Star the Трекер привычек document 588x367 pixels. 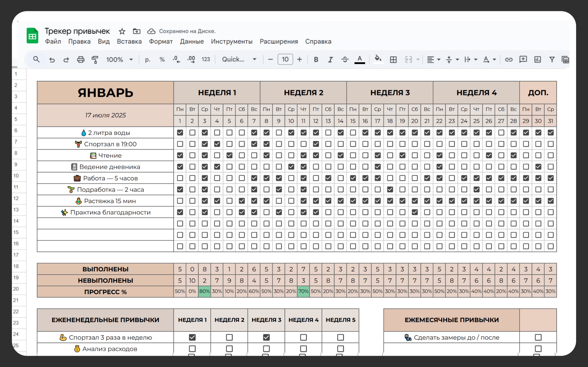click(x=122, y=31)
